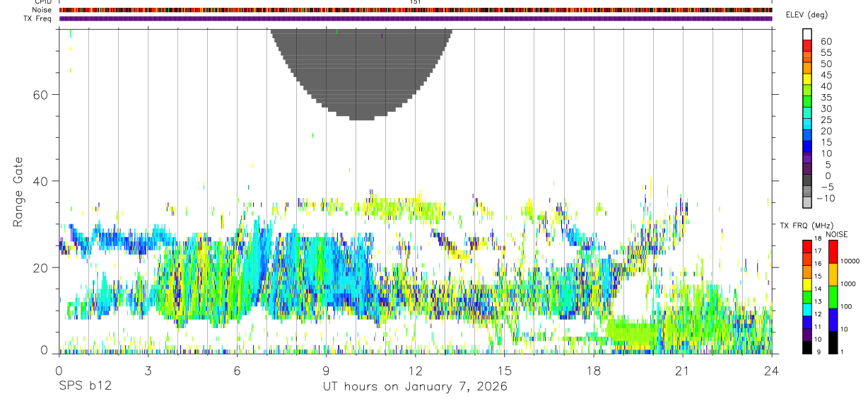
Task: Pick the white top segment of ELEV color bar
Action: tap(807, 35)
